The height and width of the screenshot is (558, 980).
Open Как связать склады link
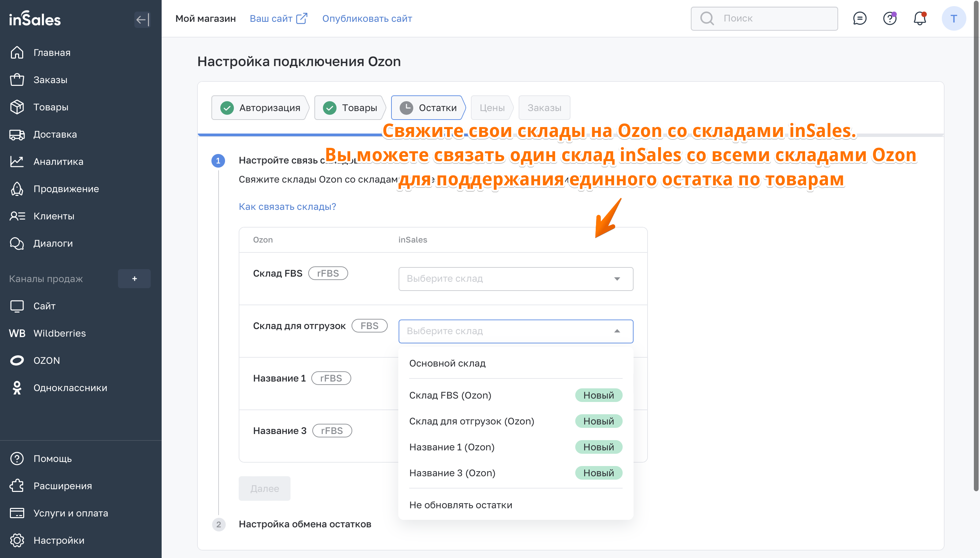287,206
